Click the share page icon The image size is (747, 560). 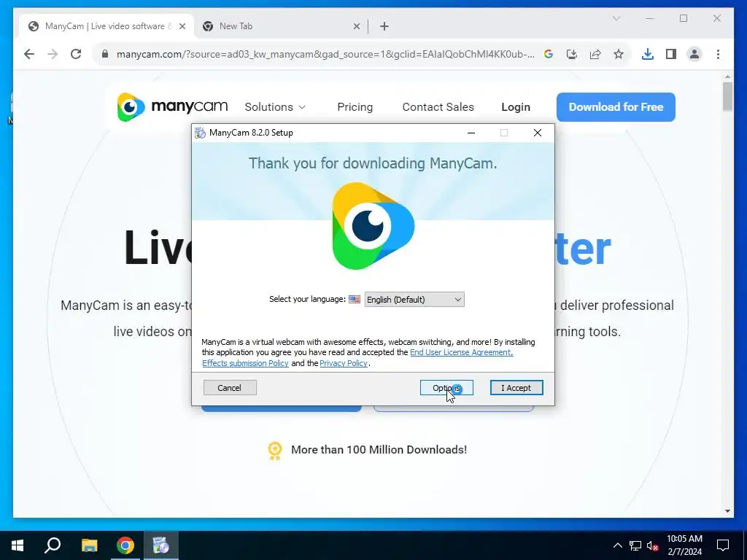tap(595, 54)
